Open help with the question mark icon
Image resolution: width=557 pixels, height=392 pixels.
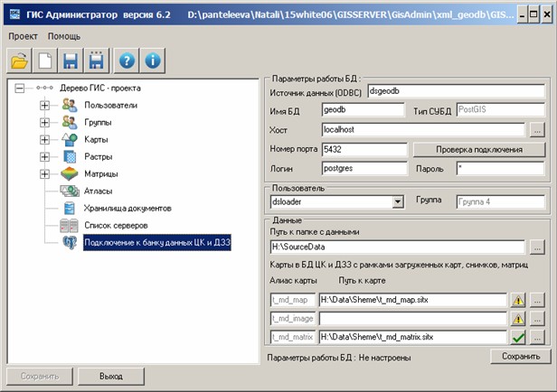127,61
